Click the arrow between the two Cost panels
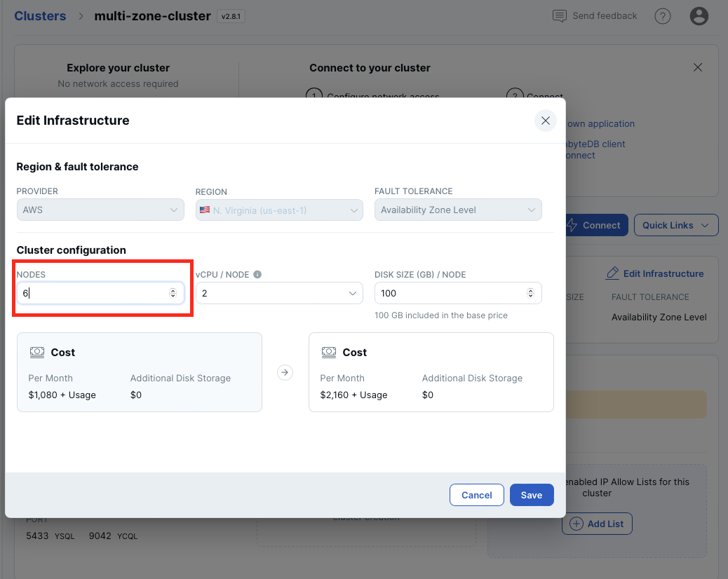The width and height of the screenshot is (728, 579). coord(285,372)
